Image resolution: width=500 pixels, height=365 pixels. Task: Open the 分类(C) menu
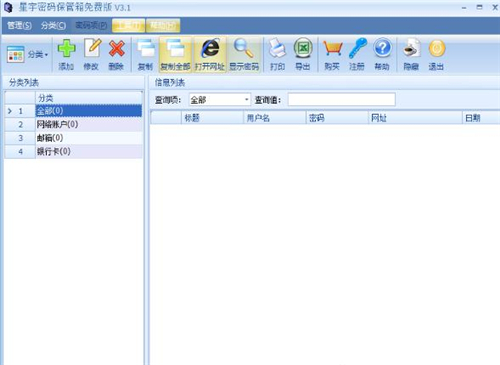[x=53, y=25]
